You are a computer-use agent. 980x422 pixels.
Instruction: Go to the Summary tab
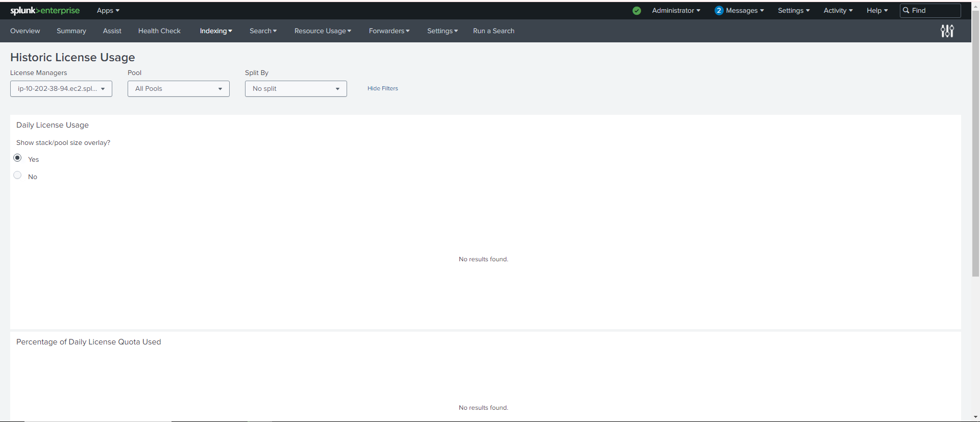[71, 31]
